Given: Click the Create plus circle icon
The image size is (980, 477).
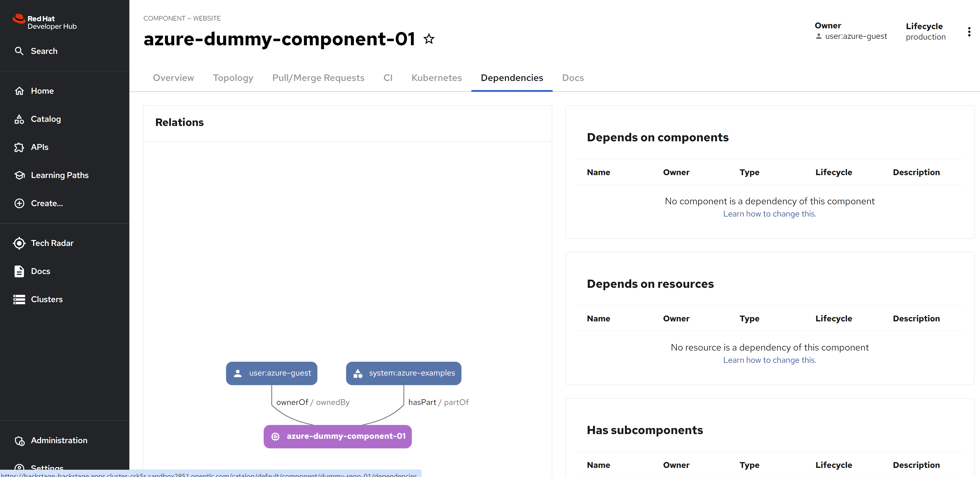Looking at the screenshot, I should tap(20, 203).
